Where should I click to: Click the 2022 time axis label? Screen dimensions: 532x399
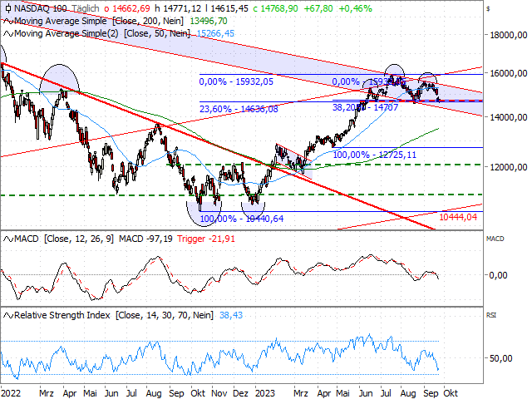coord(11,393)
